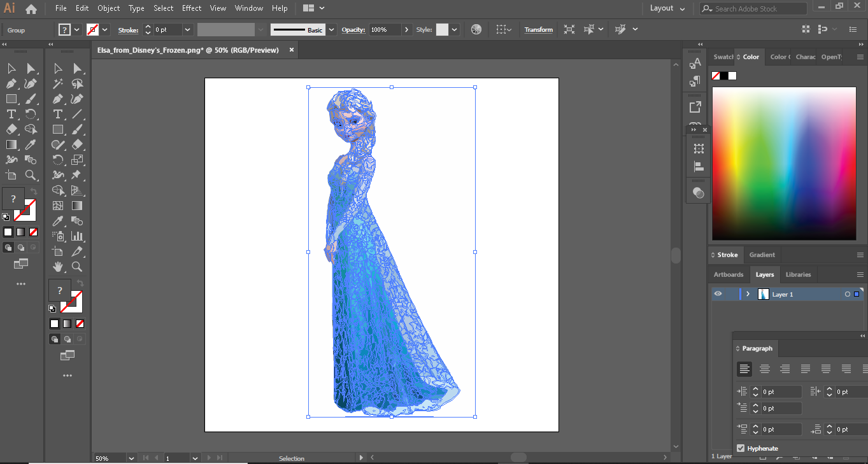
Task: Select the Mesh tool
Action: tap(58, 206)
